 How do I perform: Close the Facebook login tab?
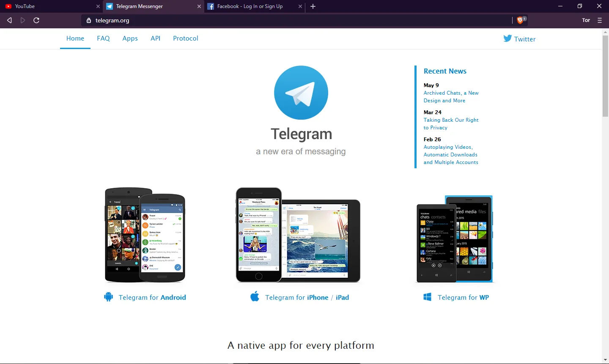click(300, 6)
